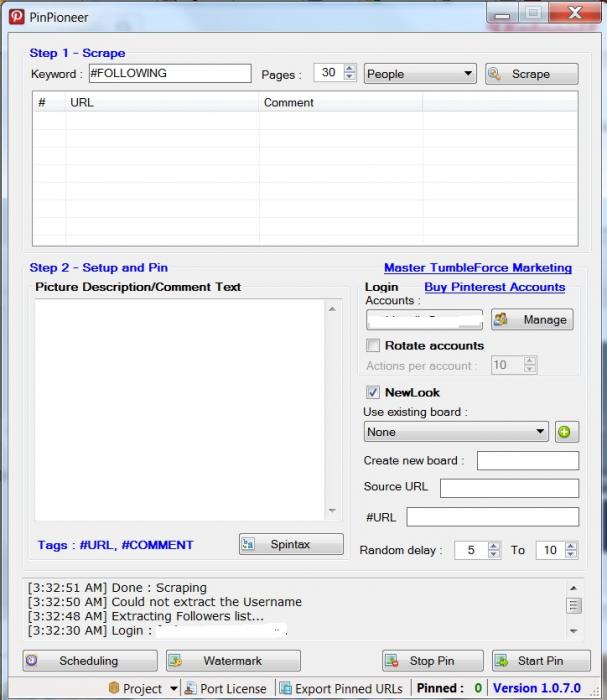Viewport: 607px width, 700px height.
Task: Close the PinPioneer window
Action: [x=575, y=12]
